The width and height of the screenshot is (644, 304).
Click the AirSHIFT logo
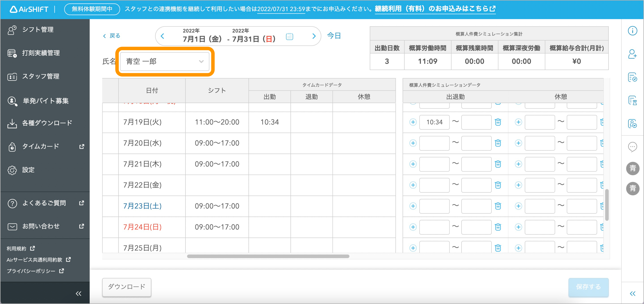29,9
